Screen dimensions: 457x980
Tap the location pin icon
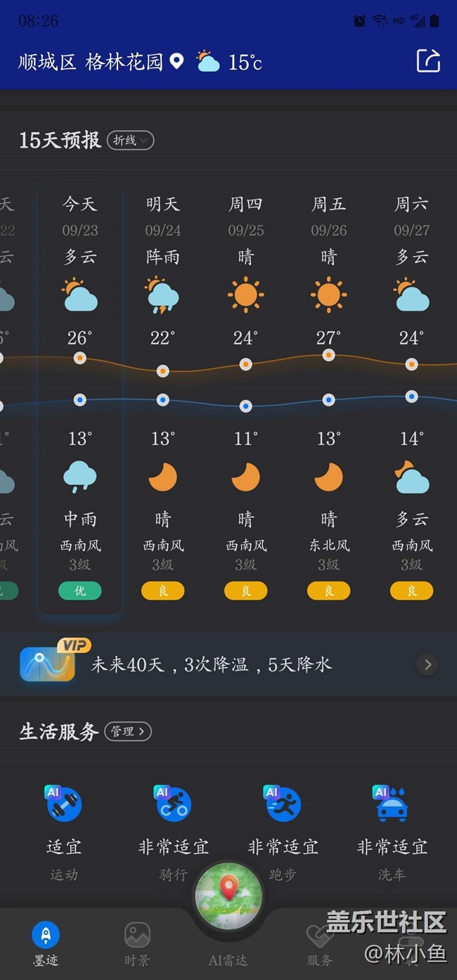(x=176, y=61)
